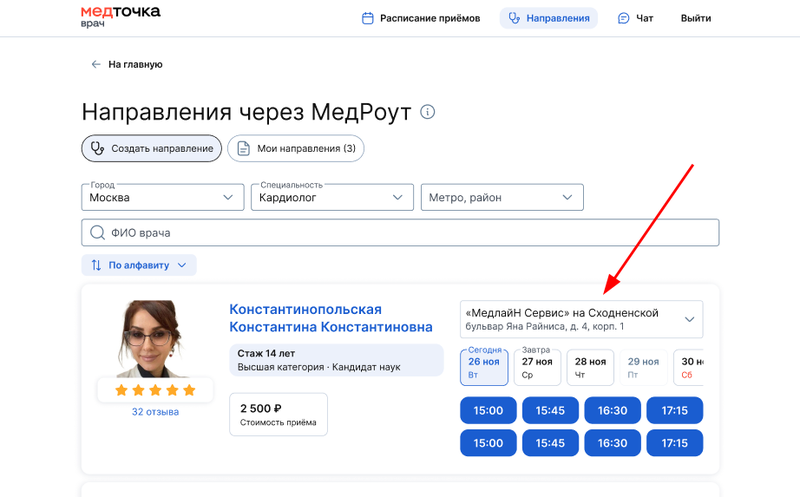This screenshot has height=497, width=800.
Task: Open Расписание приёмов in the top menu
Action: coord(421,18)
